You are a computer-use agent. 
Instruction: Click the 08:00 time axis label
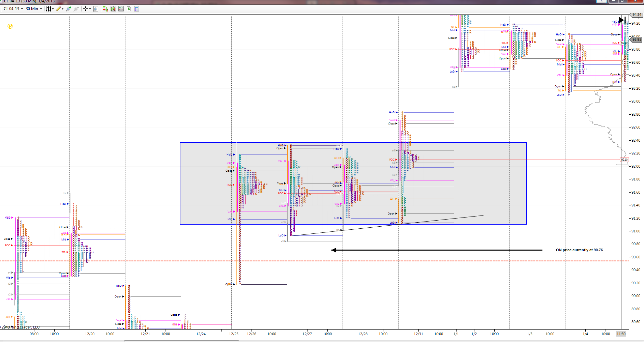click(34, 334)
